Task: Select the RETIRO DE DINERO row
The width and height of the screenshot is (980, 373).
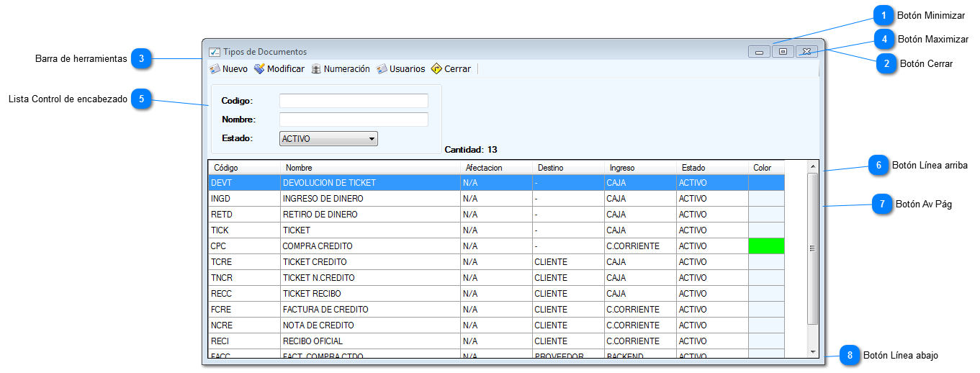Action: coord(496,215)
